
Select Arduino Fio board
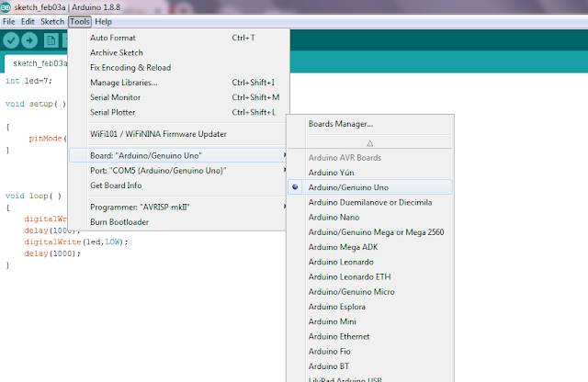click(x=370, y=352)
